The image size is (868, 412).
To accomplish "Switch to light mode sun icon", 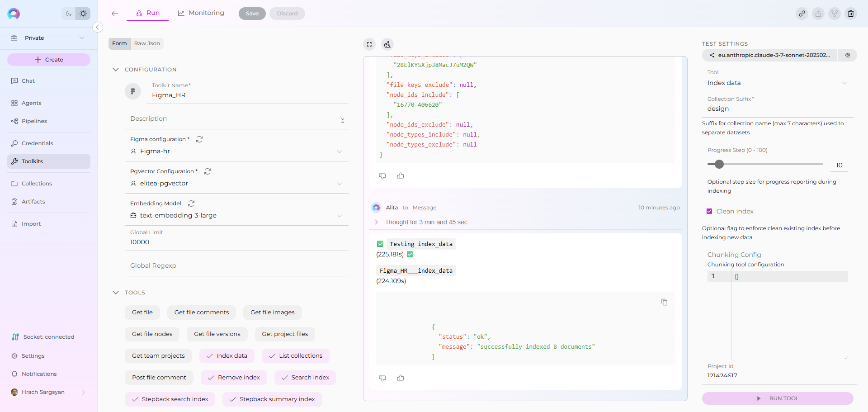I will pyautogui.click(x=83, y=14).
